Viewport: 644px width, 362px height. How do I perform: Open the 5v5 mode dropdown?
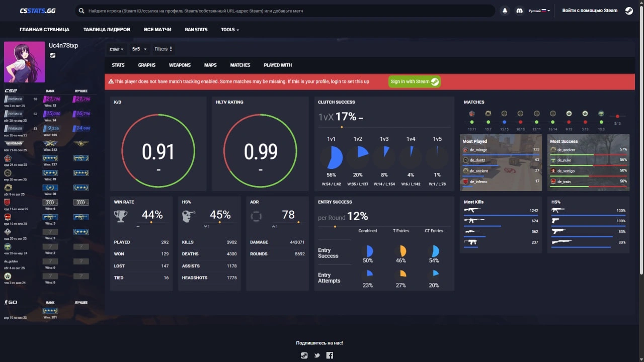click(x=139, y=49)
